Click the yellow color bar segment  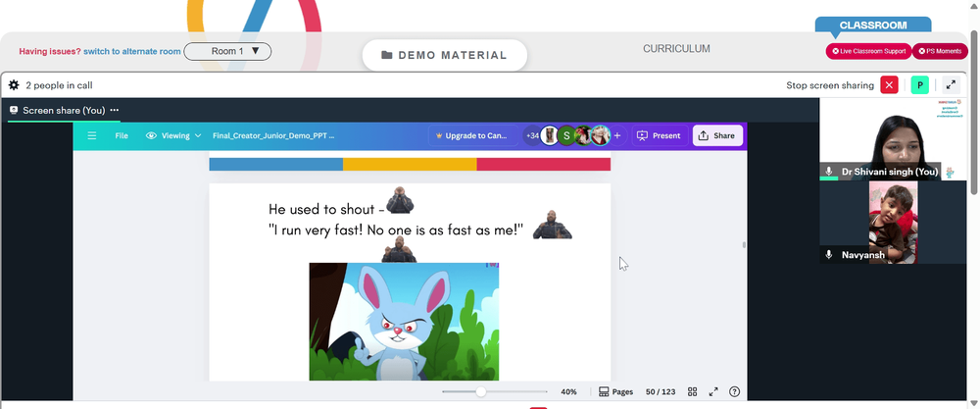(410, 164)
